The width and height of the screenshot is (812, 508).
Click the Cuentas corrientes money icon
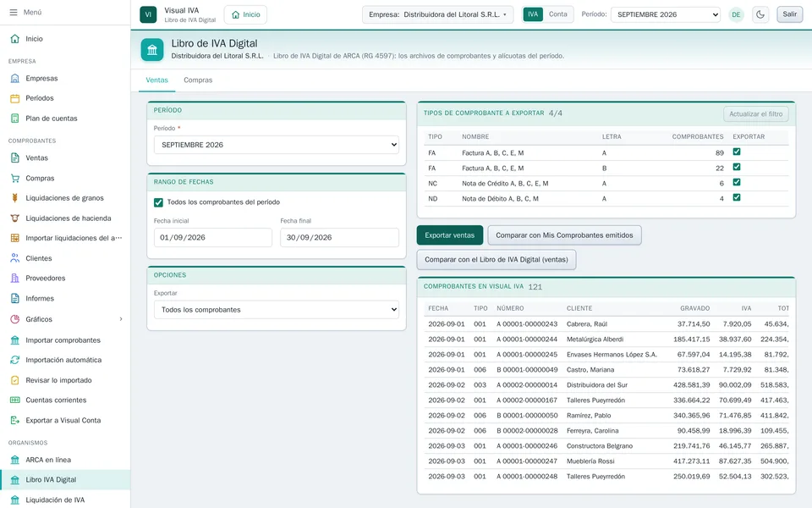(15, 400)
